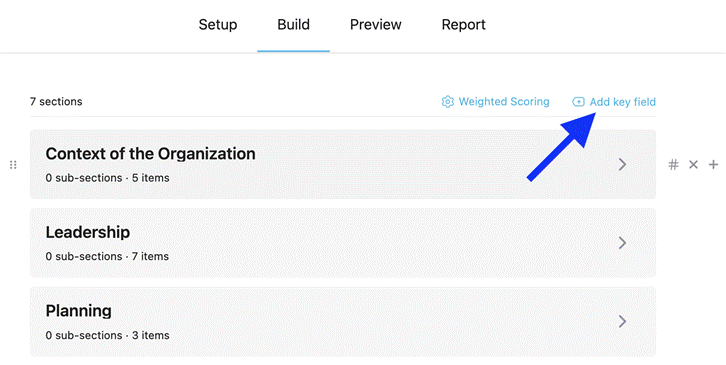This screenshot has height=365, width=726.
Task: Click the 7 sections count label
Action: point(56,101)
